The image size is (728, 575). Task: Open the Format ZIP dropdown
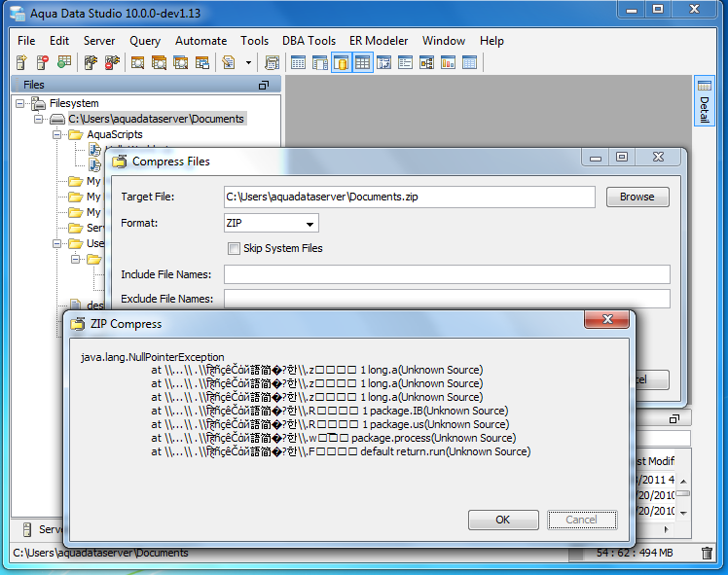[x=272, y=223]
